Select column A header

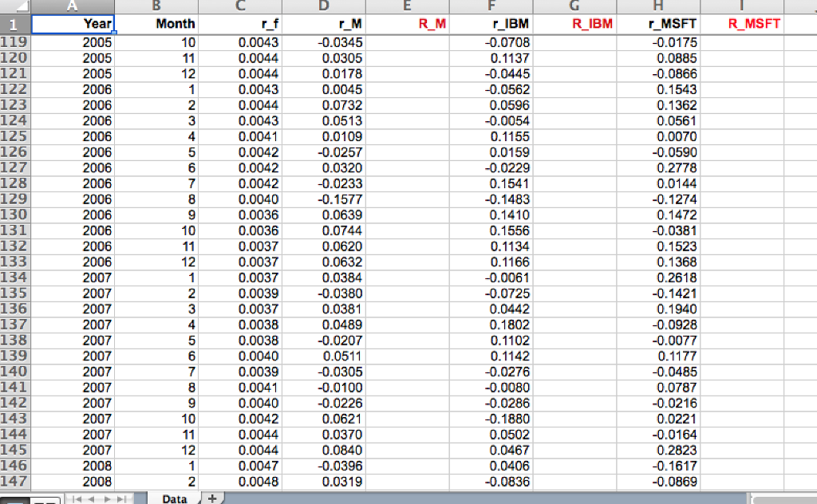[x=73, y=6]
